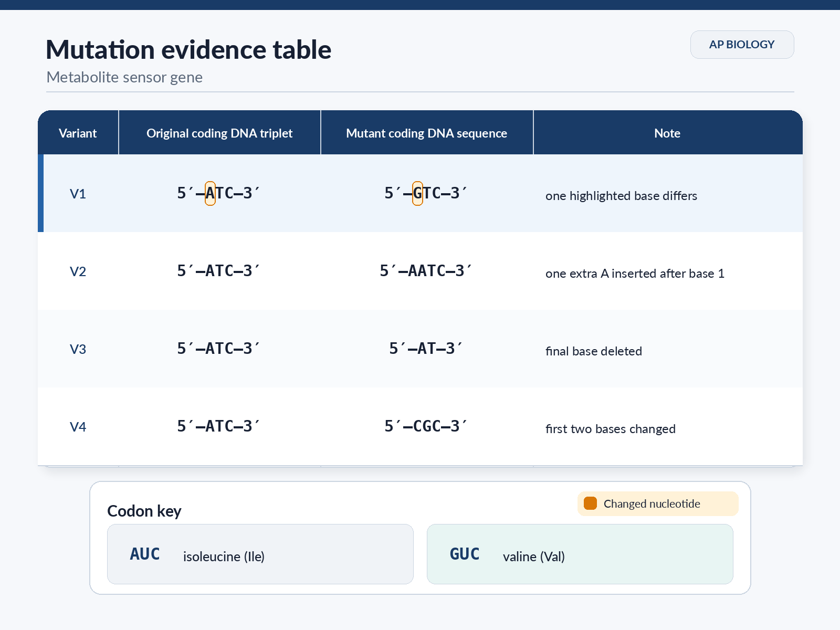
Task: Click the AUC isoleucine codon card
Action: (x=260, y=554)
